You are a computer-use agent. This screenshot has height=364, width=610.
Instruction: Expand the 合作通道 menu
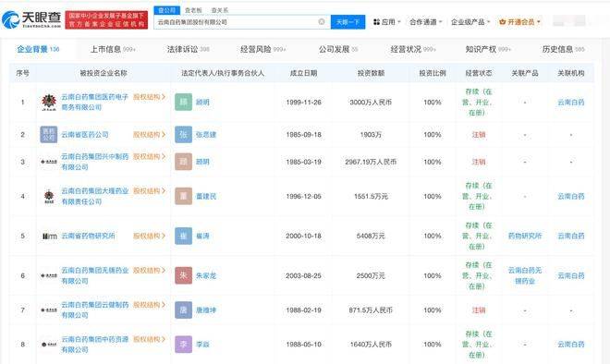click(425, 22)
